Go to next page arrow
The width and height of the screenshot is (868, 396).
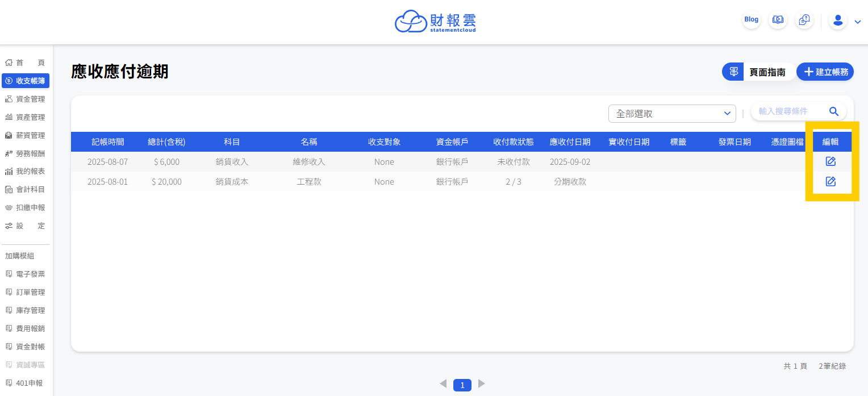point(482,384)
